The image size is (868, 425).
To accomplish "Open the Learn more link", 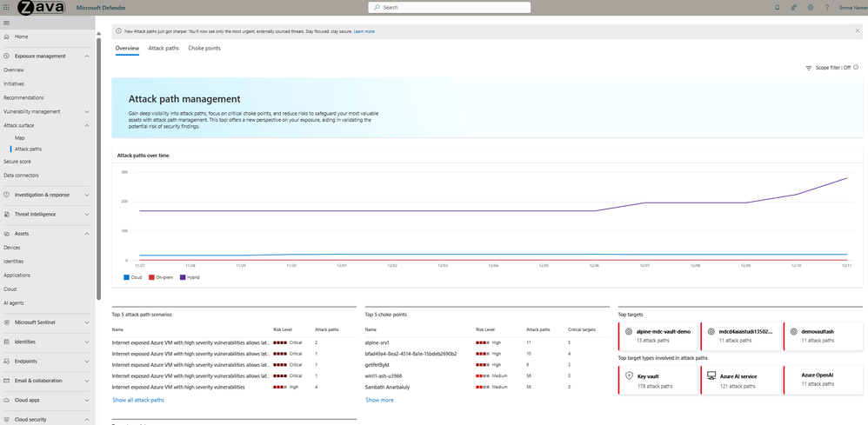I will click(x=364, y=31).
